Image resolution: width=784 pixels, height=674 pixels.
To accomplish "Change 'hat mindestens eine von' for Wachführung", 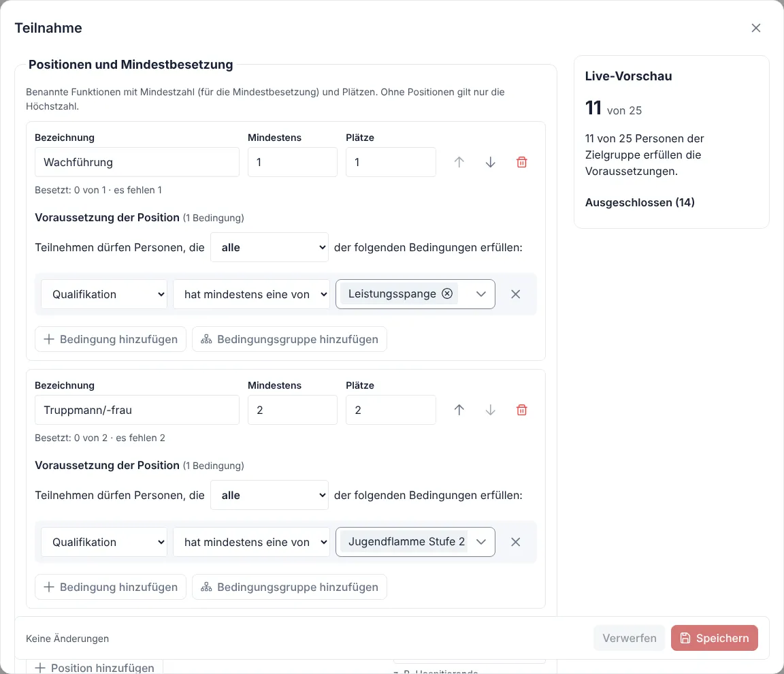I will coord(252,294).
